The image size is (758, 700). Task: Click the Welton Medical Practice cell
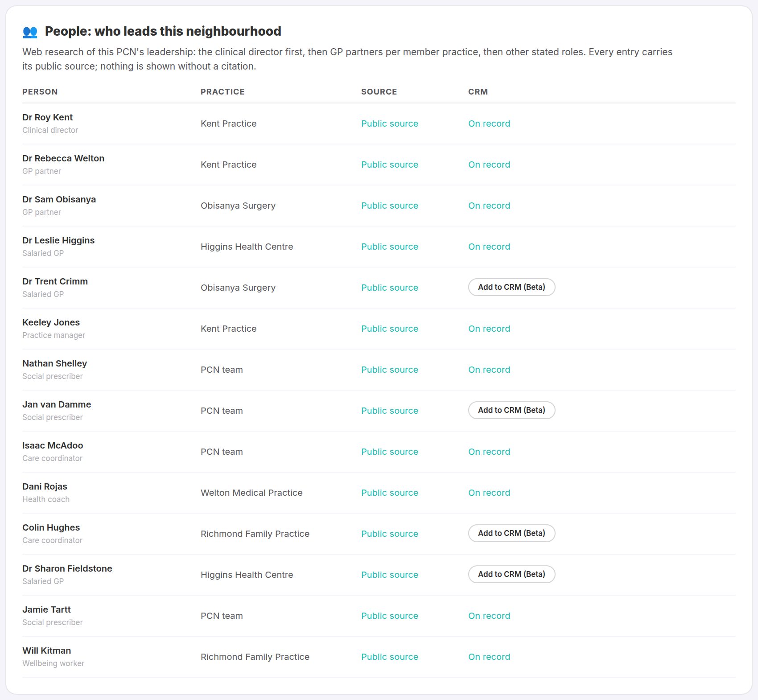pyautogui.click(x=251, y=493)
